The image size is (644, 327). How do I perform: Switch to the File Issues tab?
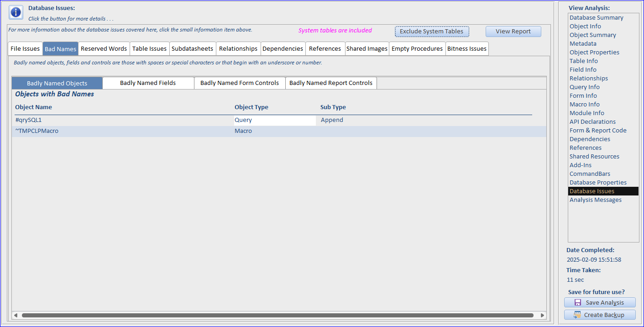[25, 49]
